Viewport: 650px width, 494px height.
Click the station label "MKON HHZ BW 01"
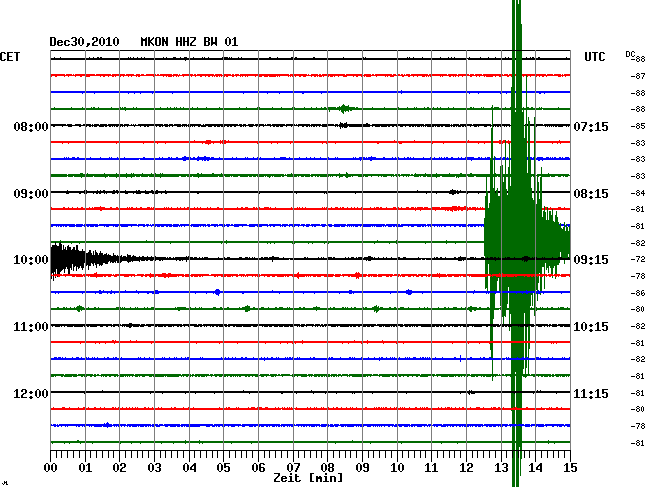pos(189,42)
